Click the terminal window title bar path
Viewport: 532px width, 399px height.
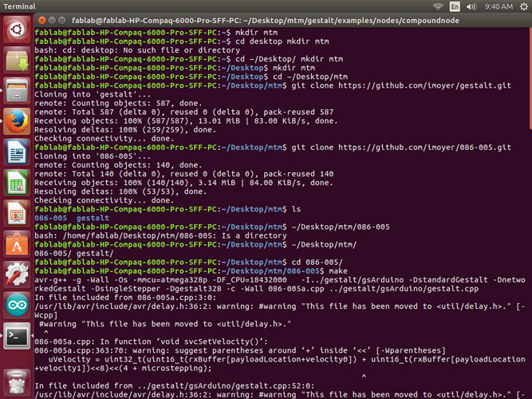[266, 21]
